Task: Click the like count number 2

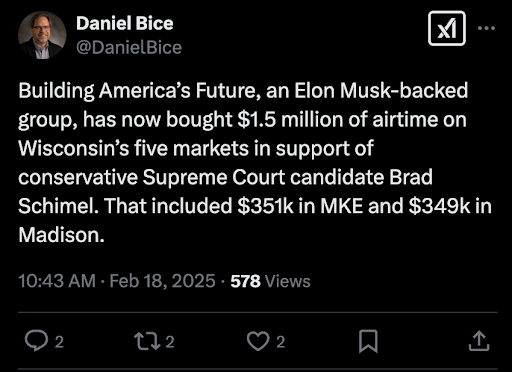Action: point(281,342)
